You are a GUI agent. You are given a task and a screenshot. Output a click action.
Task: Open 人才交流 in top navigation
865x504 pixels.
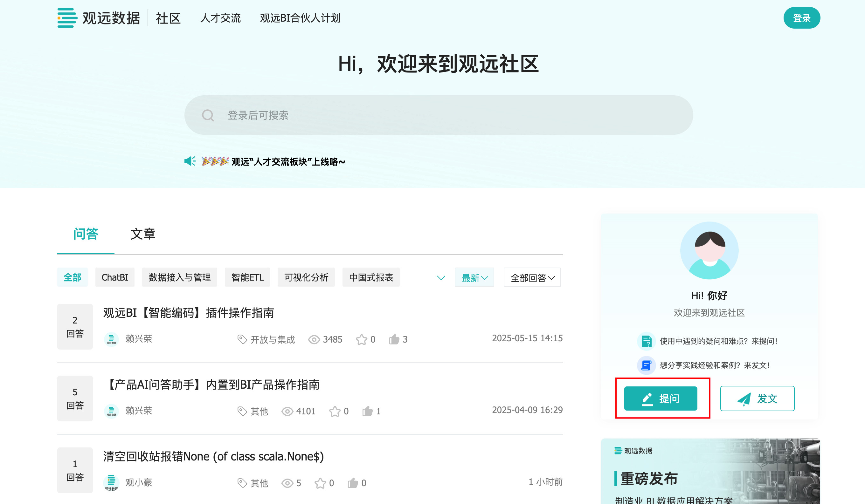[220, 18]
